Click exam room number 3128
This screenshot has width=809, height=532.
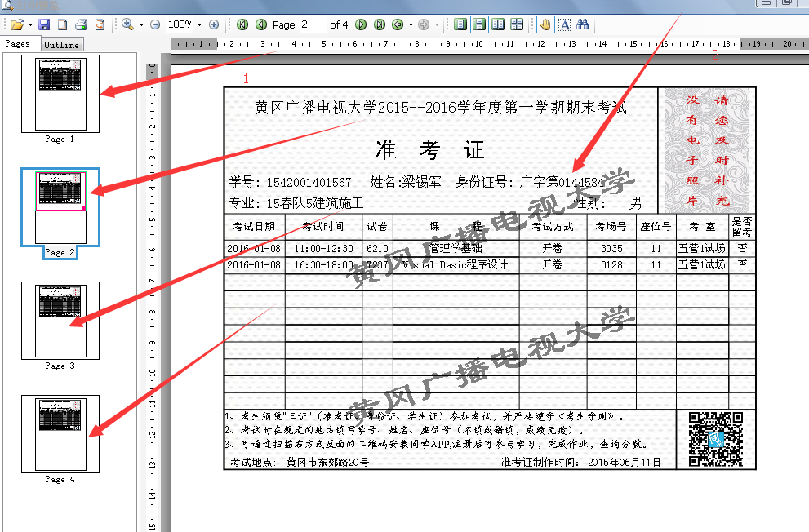[611, 265]
